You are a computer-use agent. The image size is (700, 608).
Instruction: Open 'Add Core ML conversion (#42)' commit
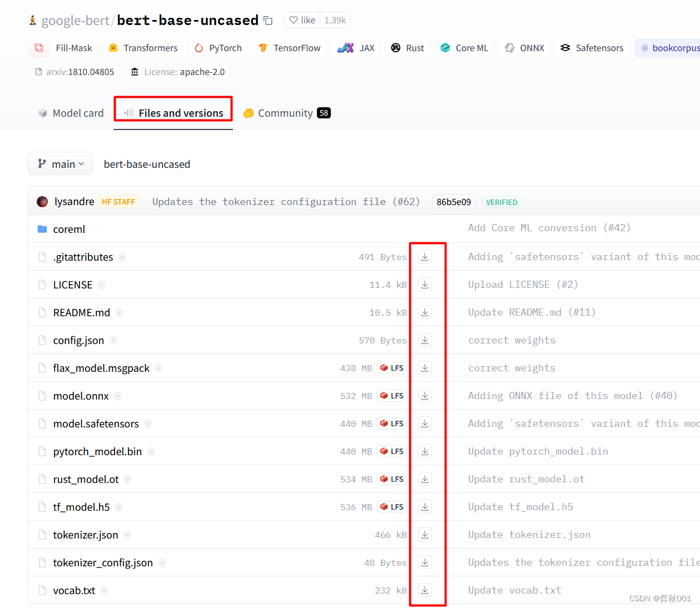pyautogui.click(x=549, y=228)
